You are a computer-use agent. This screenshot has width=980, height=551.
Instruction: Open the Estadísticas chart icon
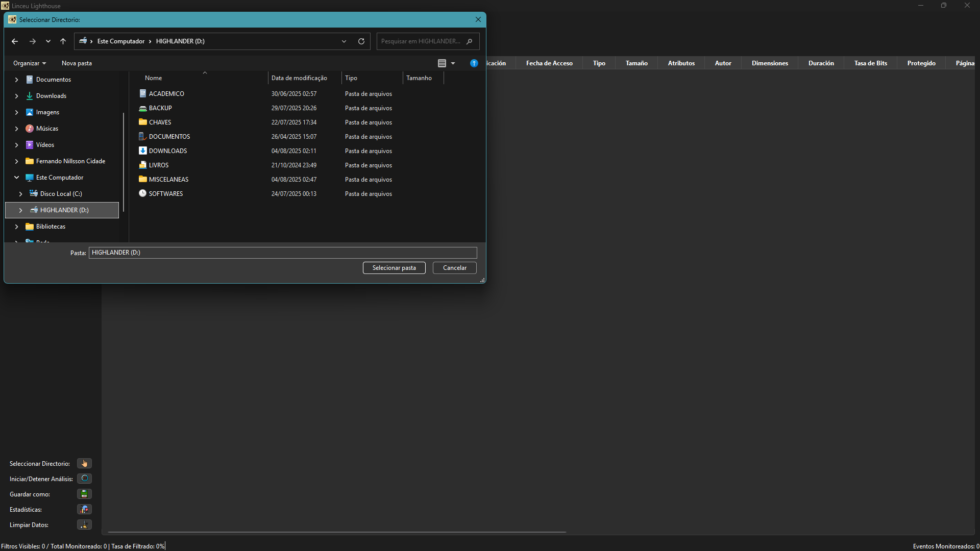[x=84, y=509]
